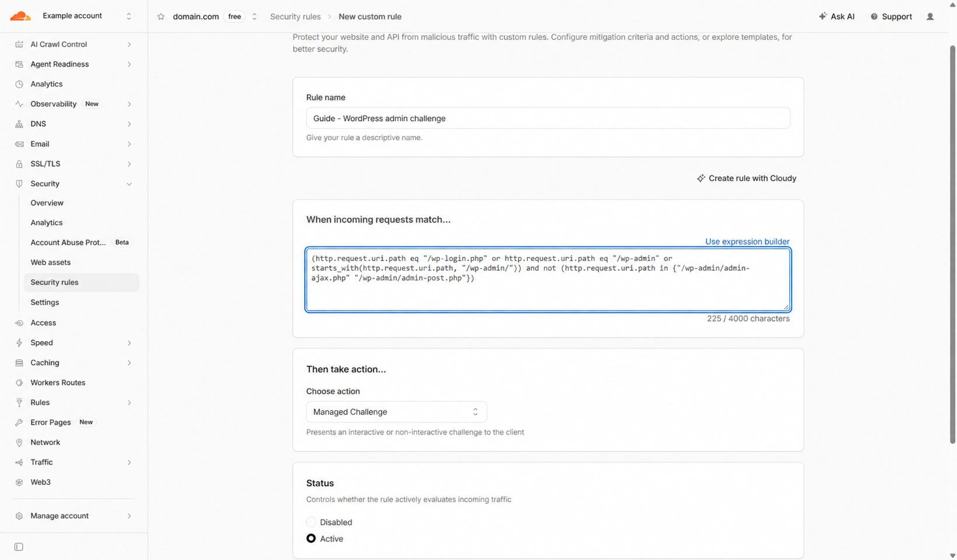Click inside the expression editor textarea
This screenshot has width=957, height=560.
pyautogui.click(x=548, y=280)
